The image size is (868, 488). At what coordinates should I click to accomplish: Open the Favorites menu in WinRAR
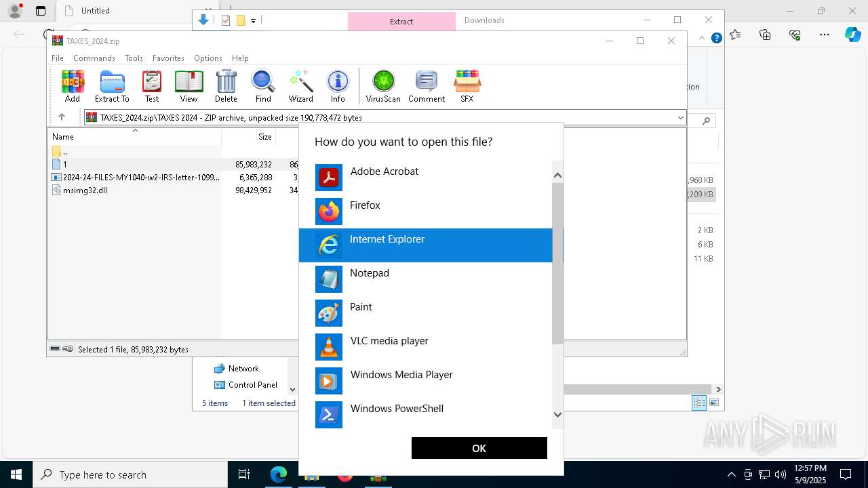pos(168,58)
